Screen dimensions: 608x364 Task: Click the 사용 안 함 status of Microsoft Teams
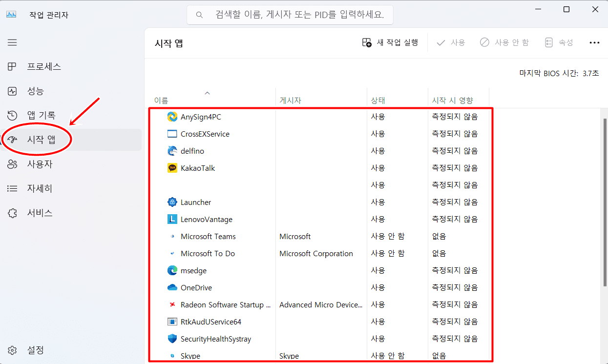[387, 236]
